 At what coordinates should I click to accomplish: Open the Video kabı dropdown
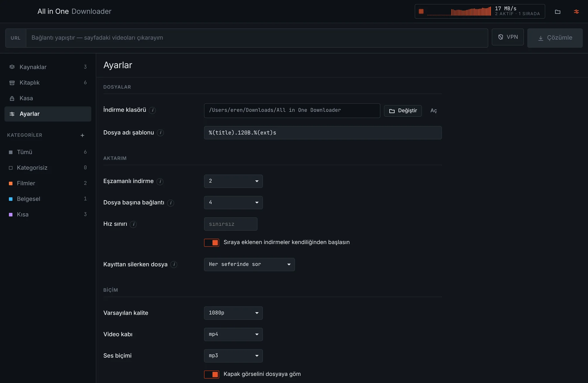(233, 335)
